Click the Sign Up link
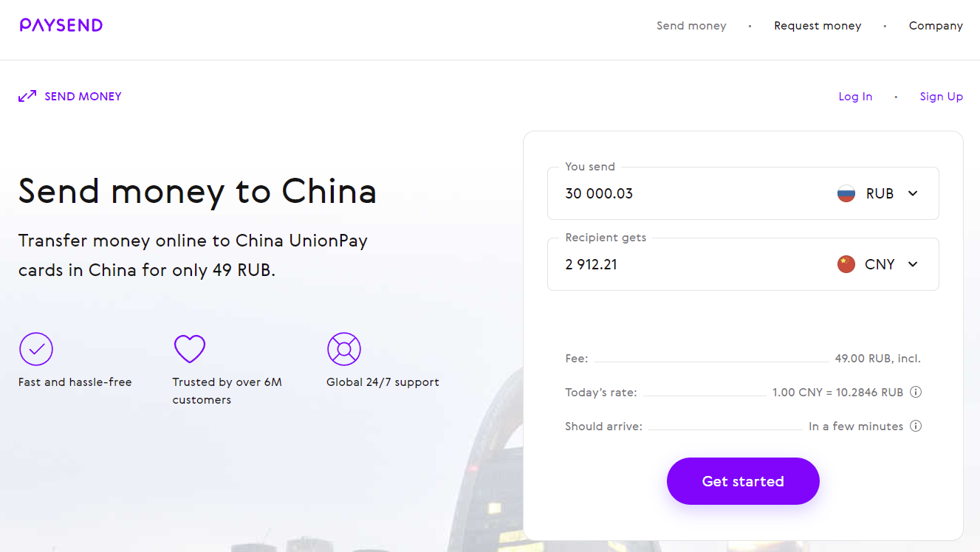Image resolution: width=980 pixels, height=552 pixels. (942, 97)
